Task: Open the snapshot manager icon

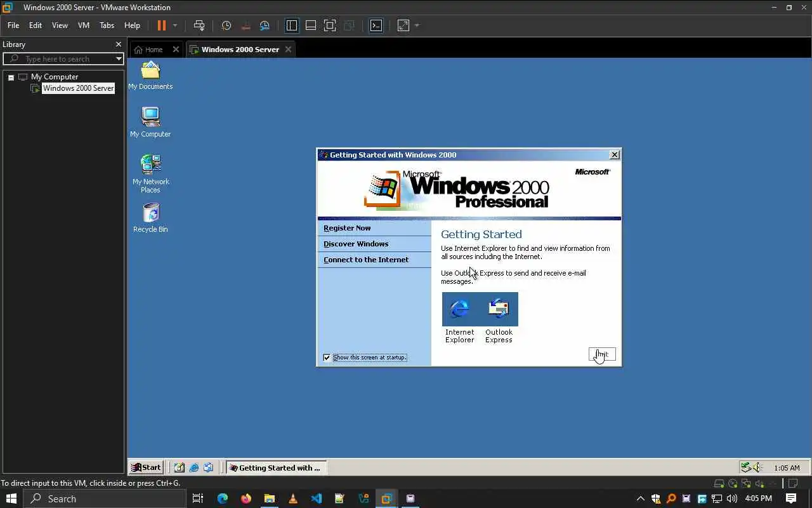Action: pos(265,25)
